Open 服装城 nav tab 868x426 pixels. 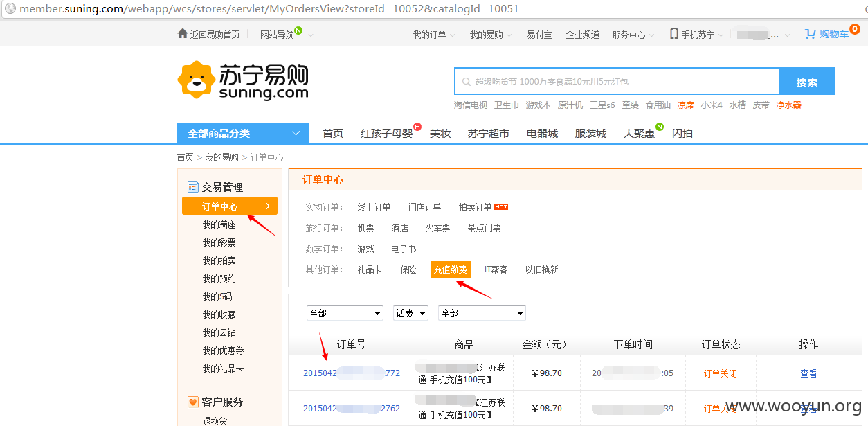pos(590,134)
